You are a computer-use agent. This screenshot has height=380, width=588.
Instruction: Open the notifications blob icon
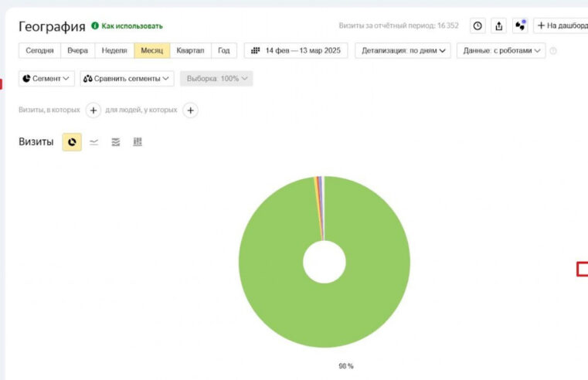[520, 25]
